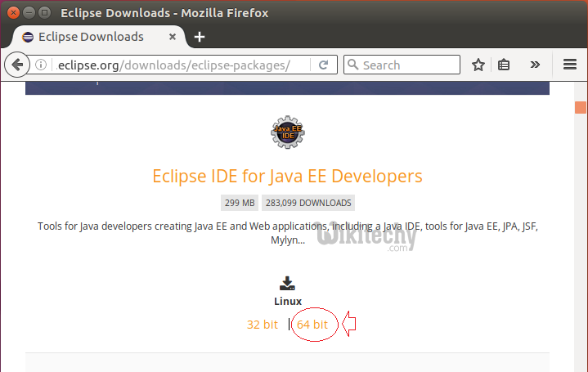Click the orange vertical scrollbar thumb
588x372 pixels.
coord(581,107)
